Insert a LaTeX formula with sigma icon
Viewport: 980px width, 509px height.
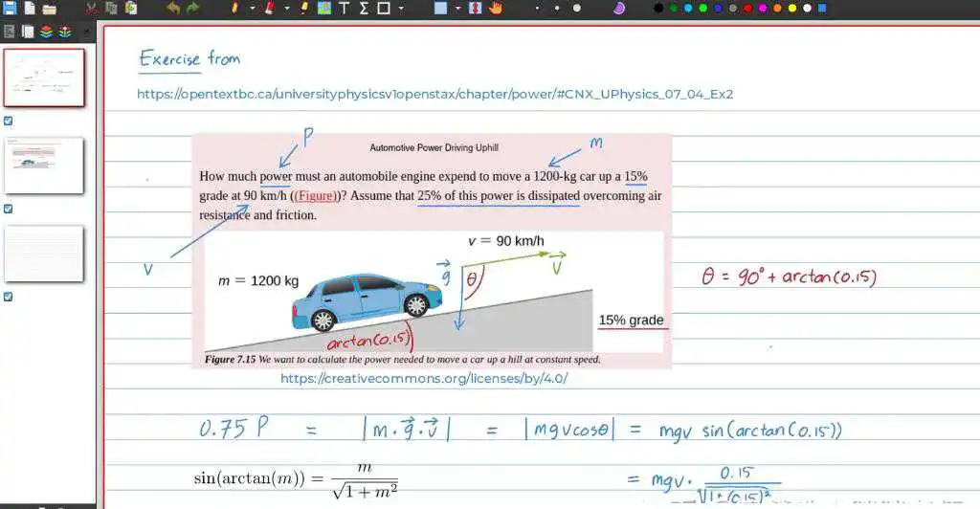point(364,9)
